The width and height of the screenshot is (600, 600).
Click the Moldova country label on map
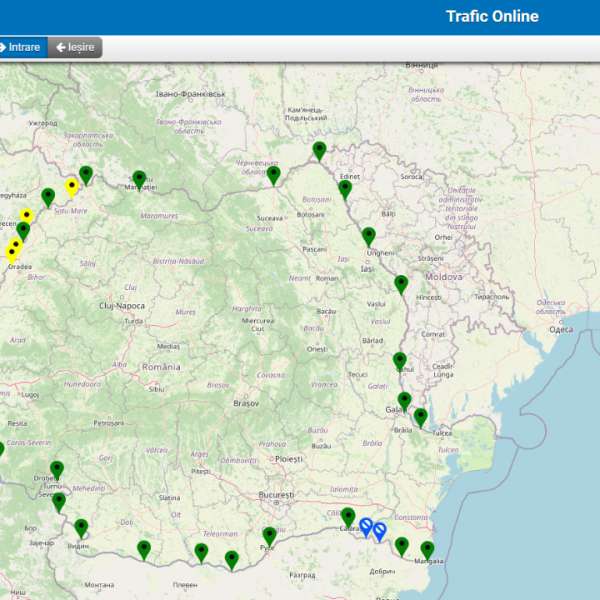444,277
